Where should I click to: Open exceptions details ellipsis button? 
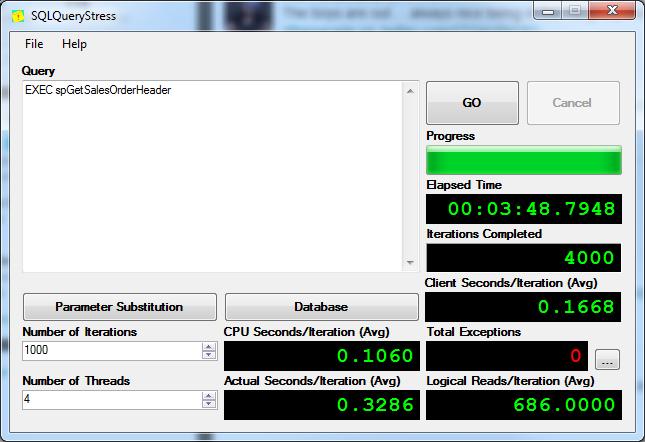coord(607,360)
